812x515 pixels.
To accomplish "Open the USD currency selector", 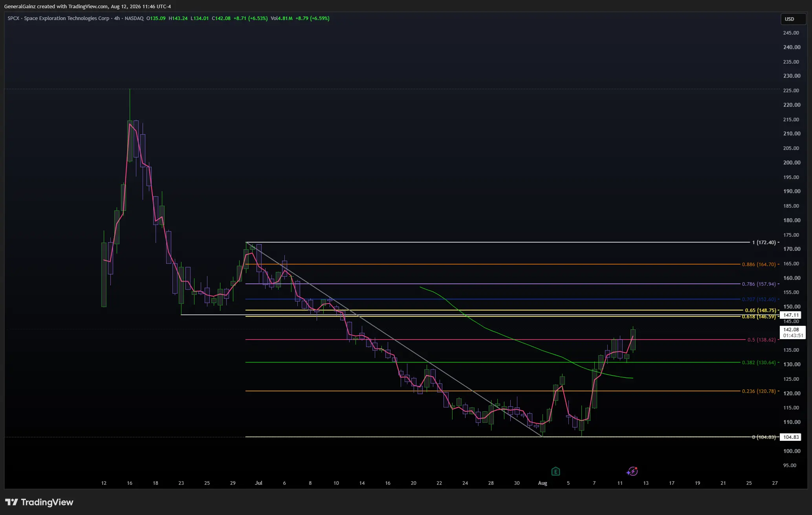I will 793,19.
